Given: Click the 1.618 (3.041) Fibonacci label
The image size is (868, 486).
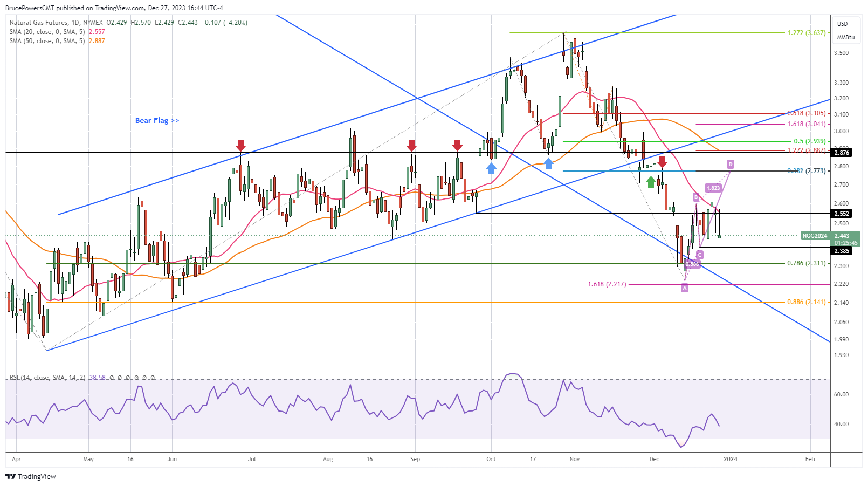Looking at the screenshot, I should [807, 124].
